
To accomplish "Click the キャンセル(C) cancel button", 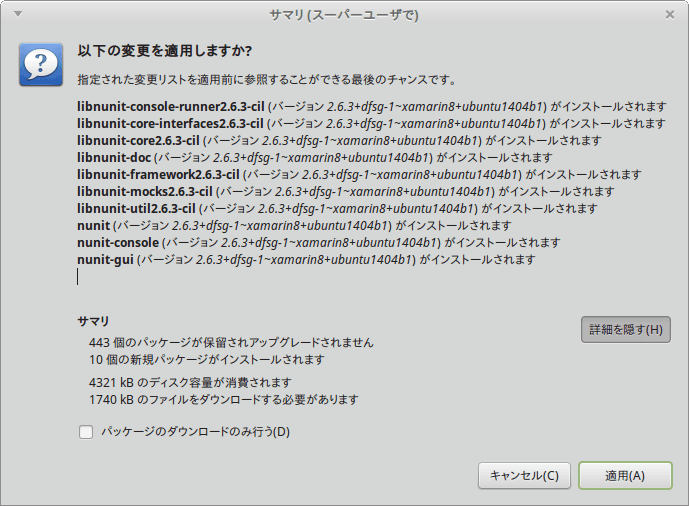I will tap(524, 475).
